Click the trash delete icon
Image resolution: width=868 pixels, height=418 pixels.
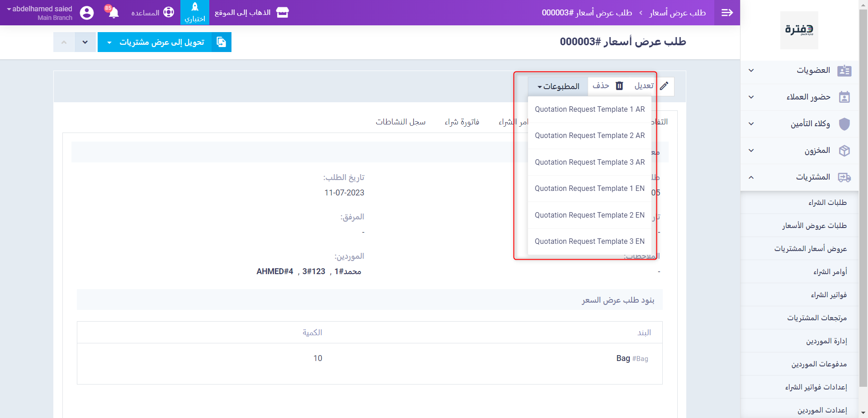619,86
